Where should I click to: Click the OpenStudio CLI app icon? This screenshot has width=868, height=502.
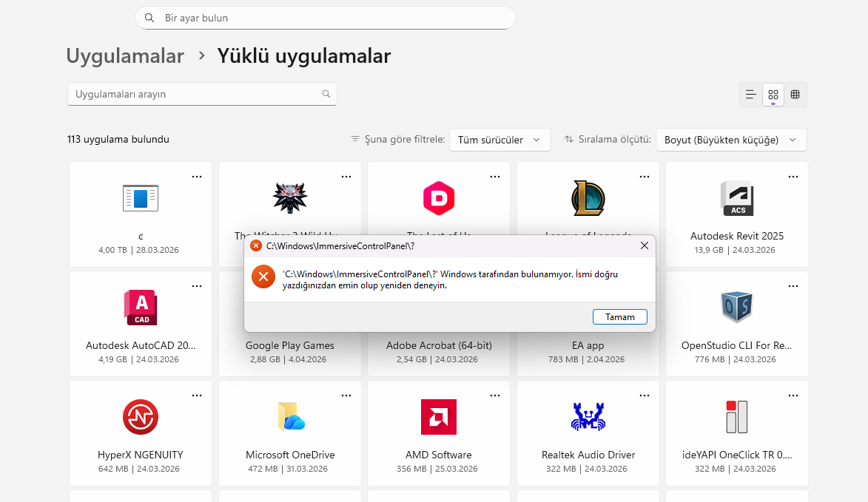pyautogui.click(x=737, y=308)
